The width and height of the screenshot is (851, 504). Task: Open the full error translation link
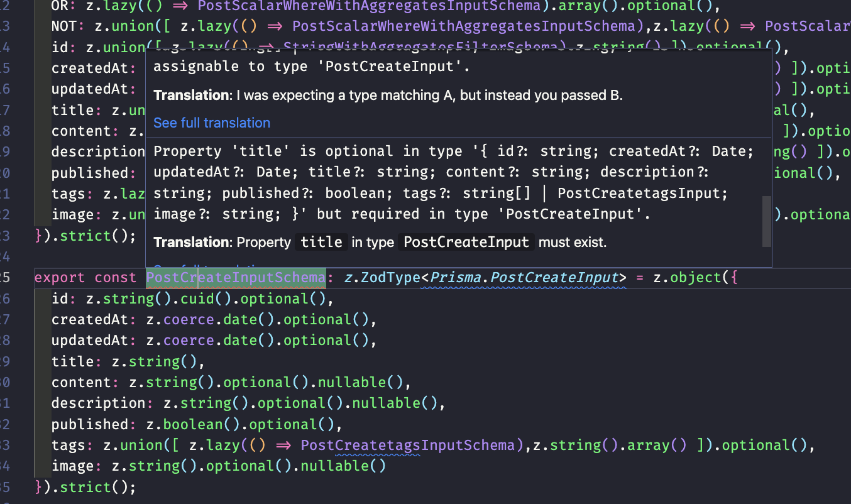tap(211, 123)
